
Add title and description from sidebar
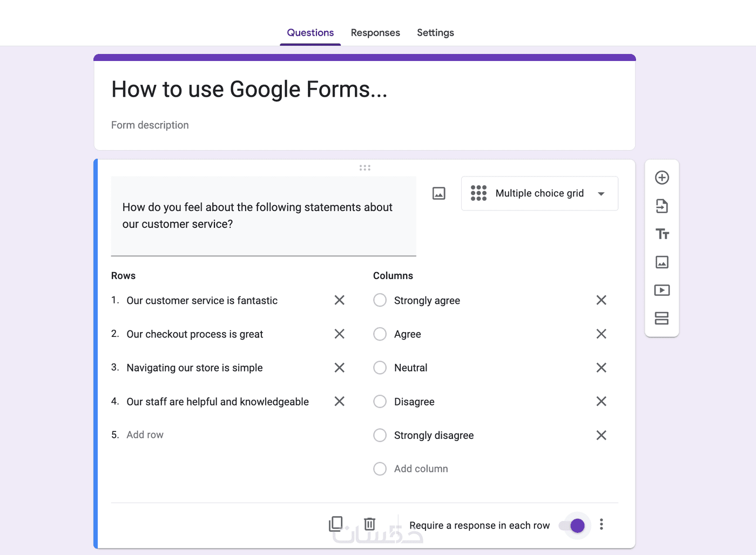click(661, 234)
